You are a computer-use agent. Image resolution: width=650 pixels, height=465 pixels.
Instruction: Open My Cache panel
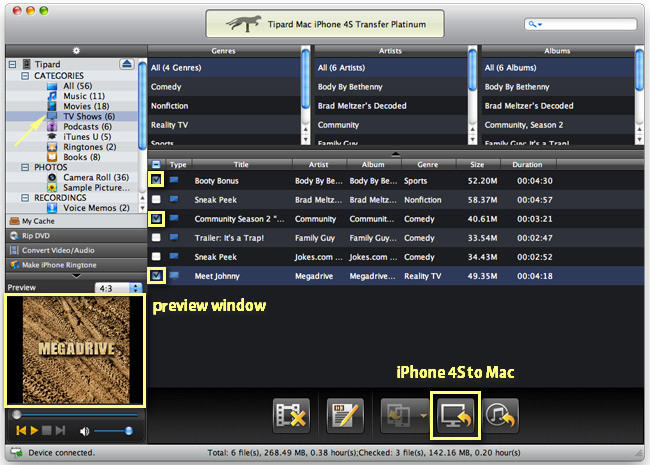76,221
